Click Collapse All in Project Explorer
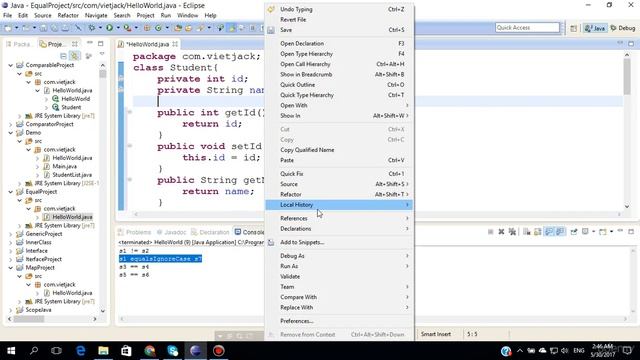This screenshot has width=640, height=360. point(63,56)
